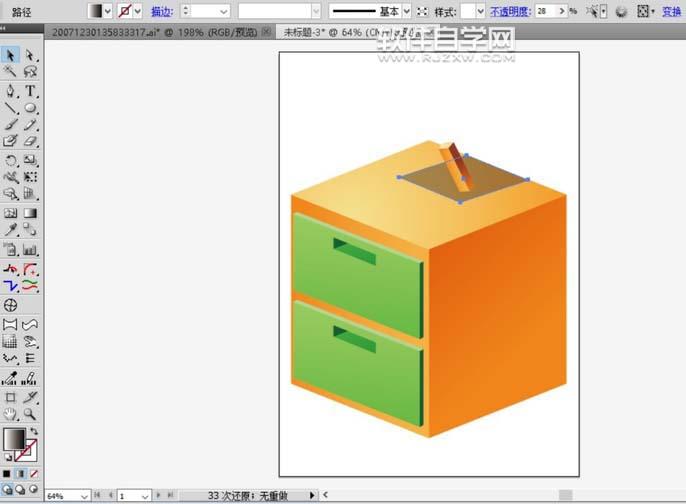Open fill color dropdown in control bar

click(x=108, y=11)
